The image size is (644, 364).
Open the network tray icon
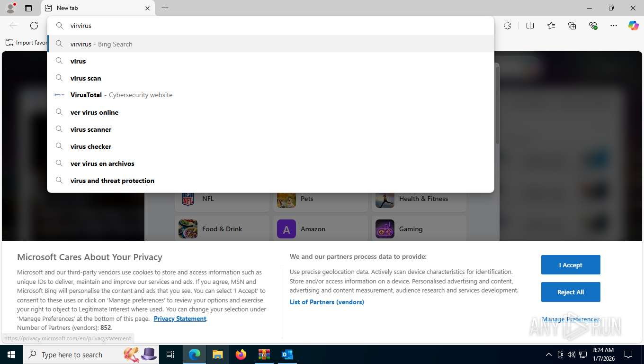pyautogui.click(x=583, y=355)
